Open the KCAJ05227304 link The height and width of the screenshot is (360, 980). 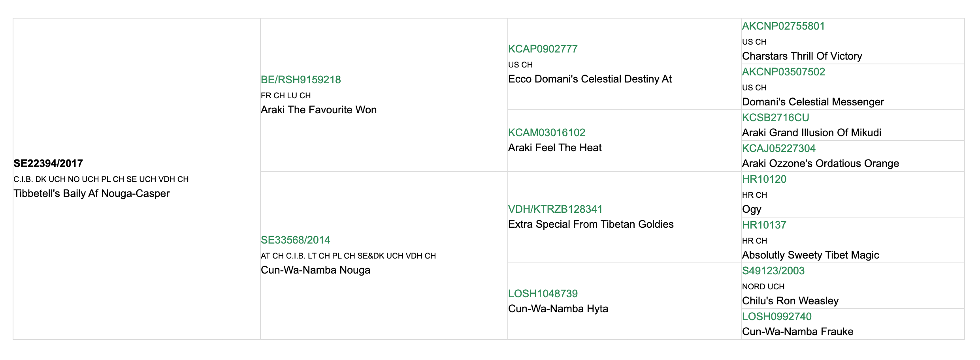click(778, 148)
